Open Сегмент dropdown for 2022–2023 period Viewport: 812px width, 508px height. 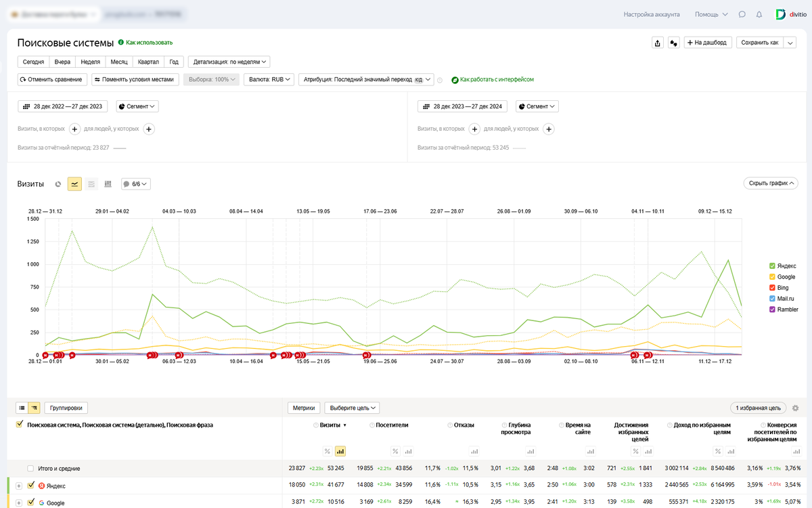(137, 106)
